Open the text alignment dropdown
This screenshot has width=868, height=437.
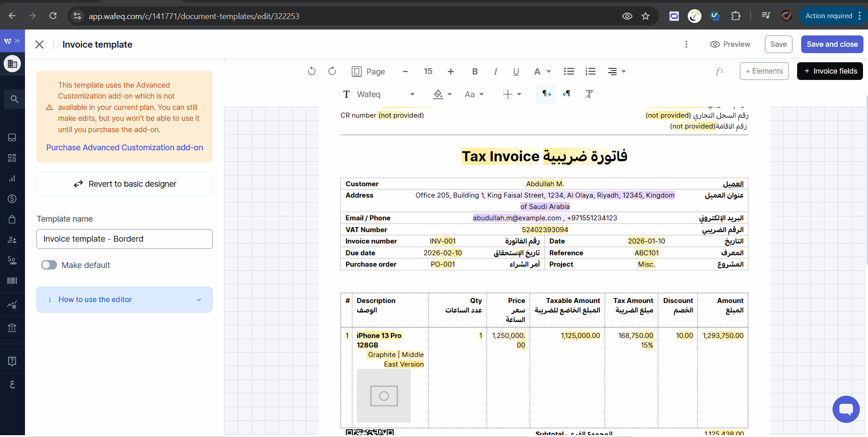click(617, 71)
